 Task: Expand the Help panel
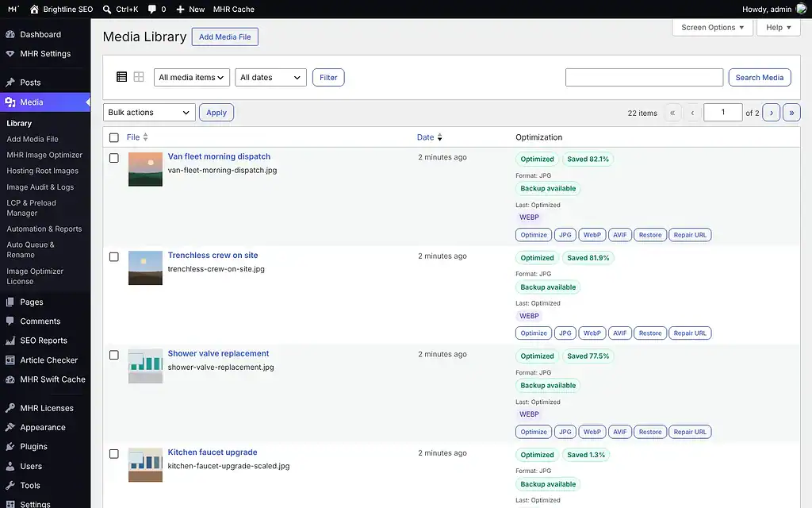coord(779,28)
